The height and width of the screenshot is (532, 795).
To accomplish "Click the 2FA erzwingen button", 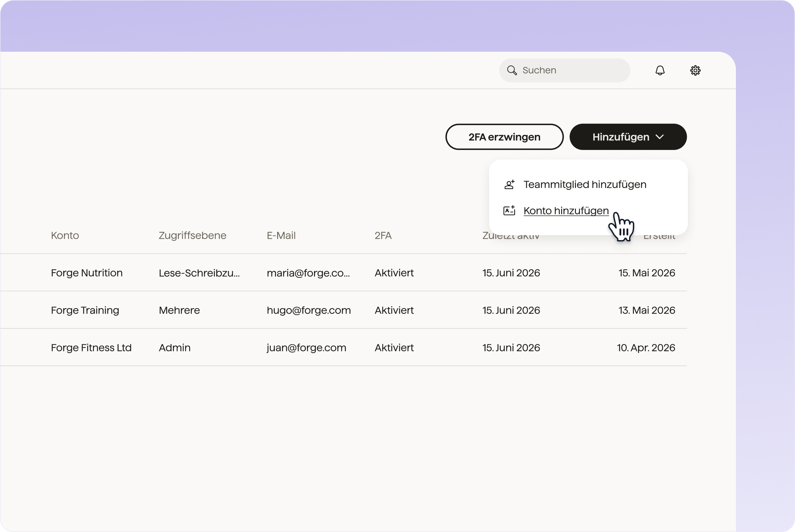I will click(x=504, y=137).
